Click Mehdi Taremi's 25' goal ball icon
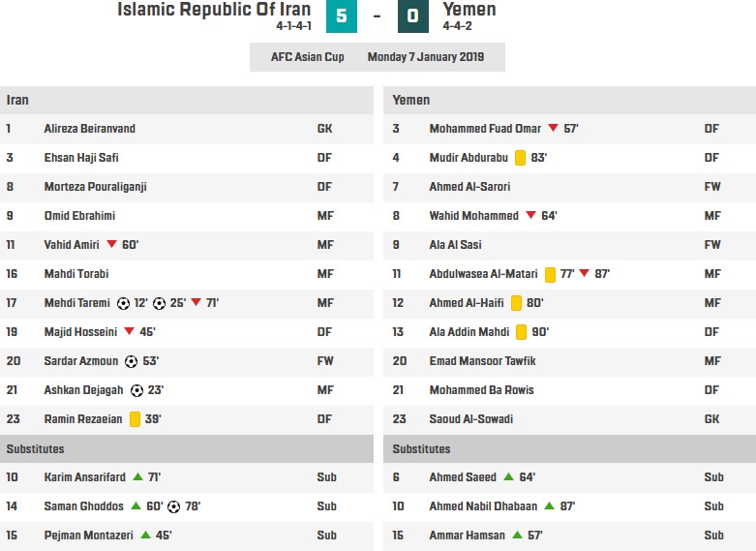The width and height of the screenshot is (756, 551). pos(159,303)
